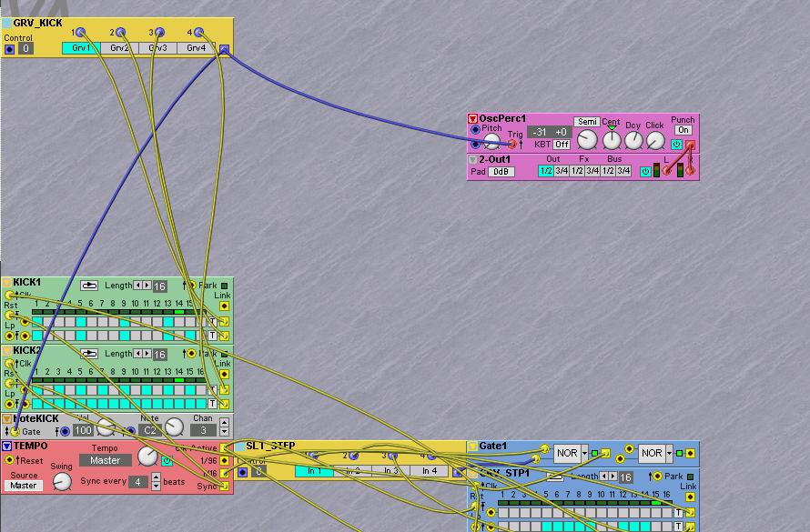Click the KBT Off button
Screen dimensions: 810x532
coord(562,145)
